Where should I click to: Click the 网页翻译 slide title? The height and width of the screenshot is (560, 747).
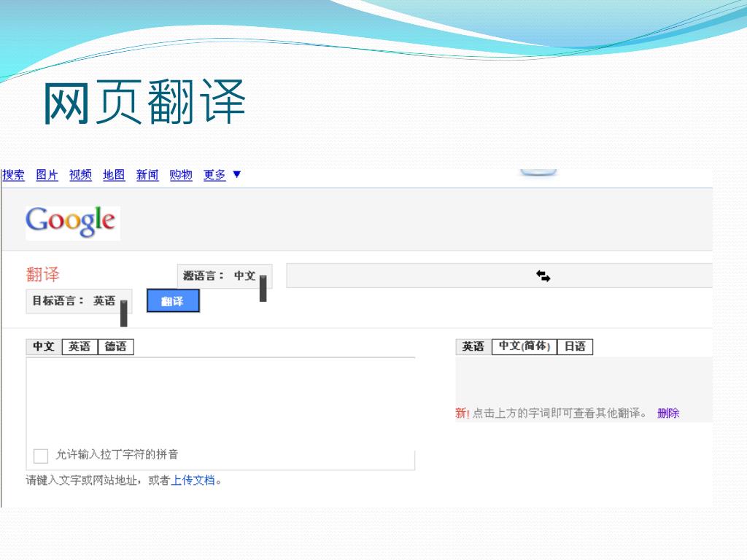coord(144,102)
